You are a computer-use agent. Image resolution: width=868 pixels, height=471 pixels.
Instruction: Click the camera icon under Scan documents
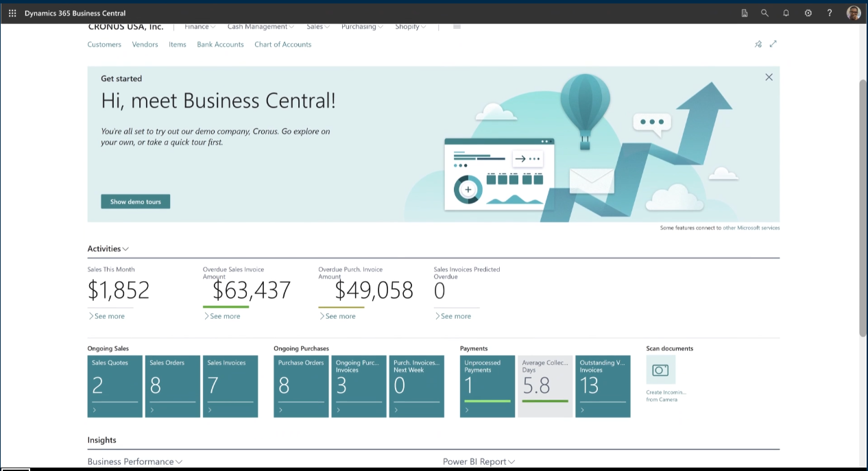(x=660, y=370)
